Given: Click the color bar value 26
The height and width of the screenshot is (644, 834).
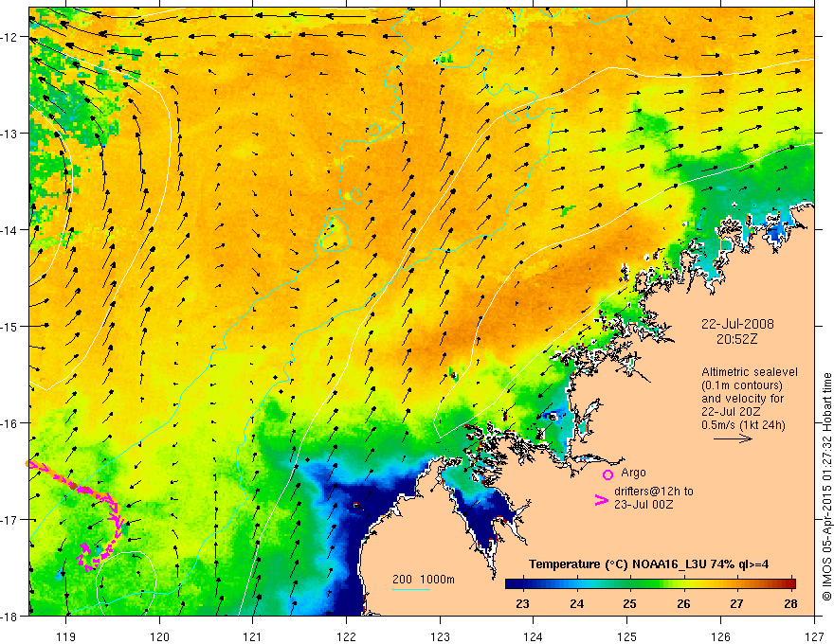Looking at the screenshot, I should coord(683,603).
